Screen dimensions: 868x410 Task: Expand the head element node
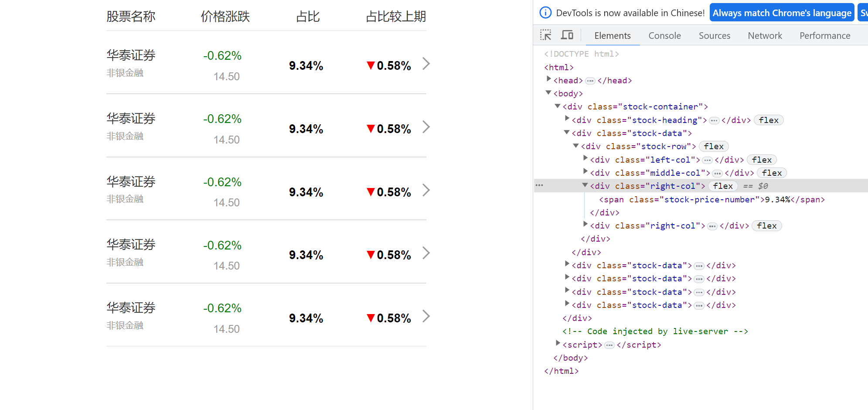pos(549,79)
